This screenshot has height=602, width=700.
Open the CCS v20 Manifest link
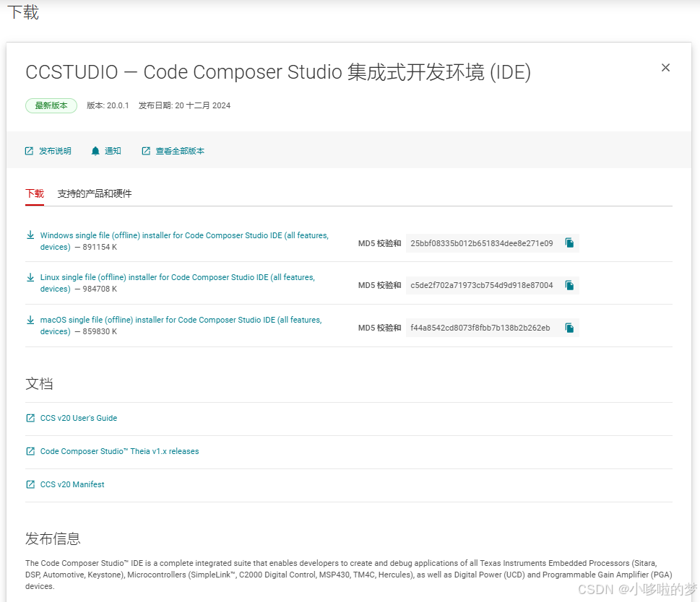click(x=72, y=484)
